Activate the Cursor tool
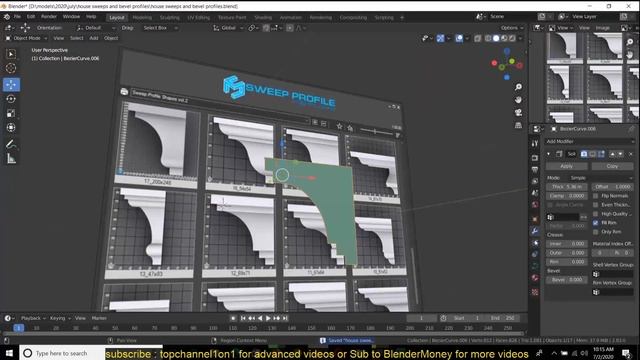Image resolution: width=640 pixels, height=360 pixels. click(x=11, y=68)
